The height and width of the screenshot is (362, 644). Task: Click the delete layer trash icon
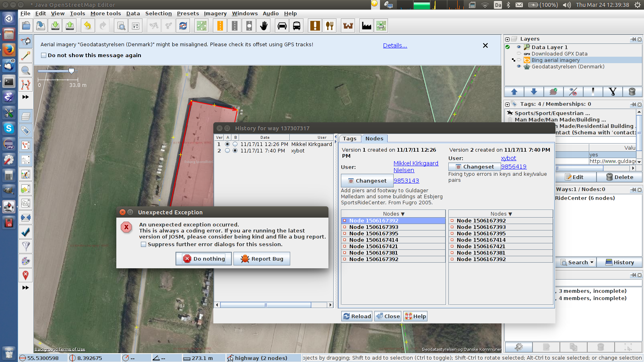tap(632, 92)
